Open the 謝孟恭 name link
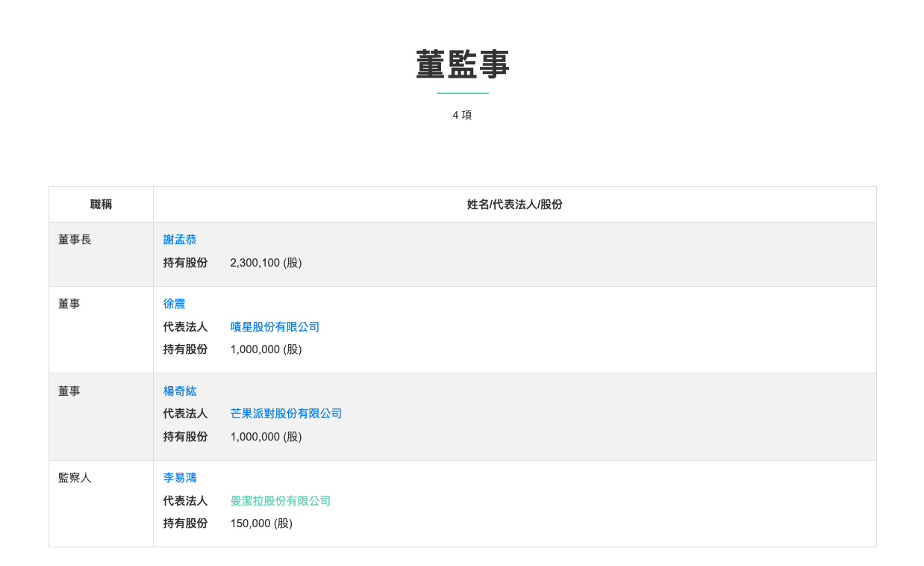Viewport: 924px width, 566px height. pos(180,240)
